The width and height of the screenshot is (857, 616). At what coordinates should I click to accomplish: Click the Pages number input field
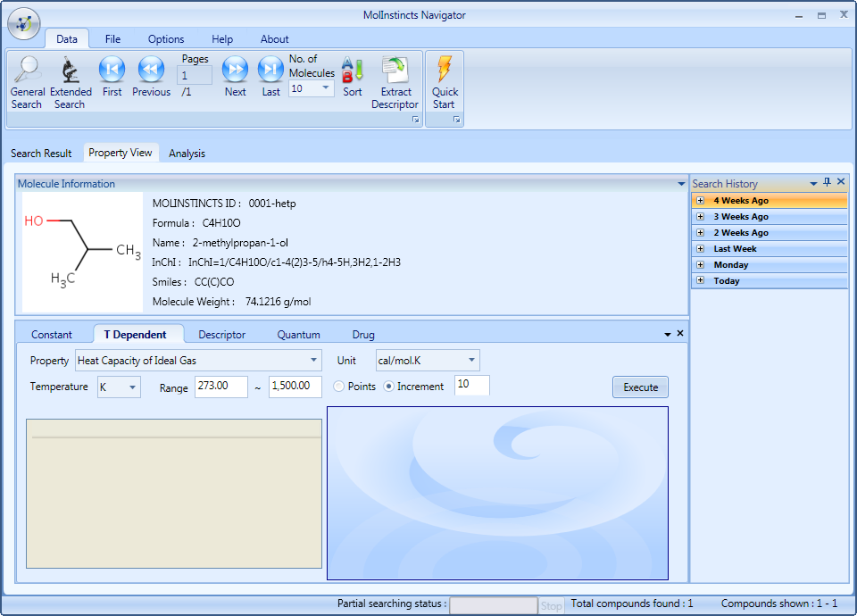pos(195,75)
